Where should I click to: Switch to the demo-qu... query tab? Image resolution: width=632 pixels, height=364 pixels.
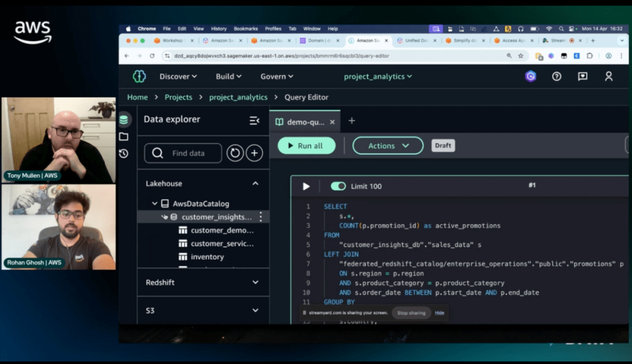[301, 122]
